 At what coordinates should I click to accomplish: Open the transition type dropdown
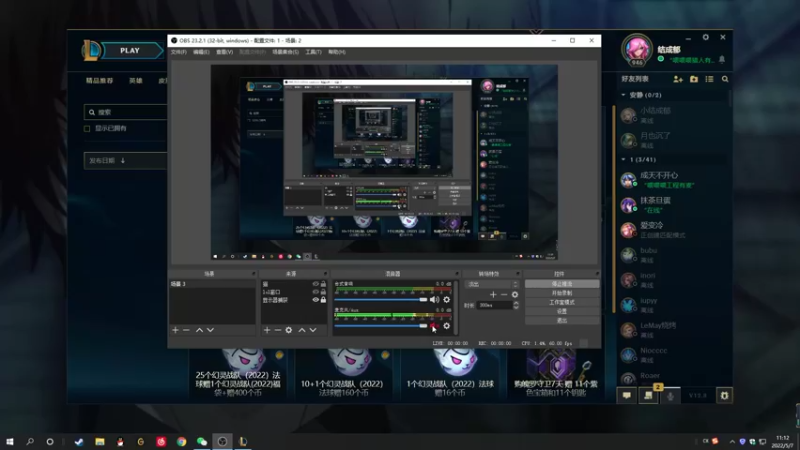(492, 284)
